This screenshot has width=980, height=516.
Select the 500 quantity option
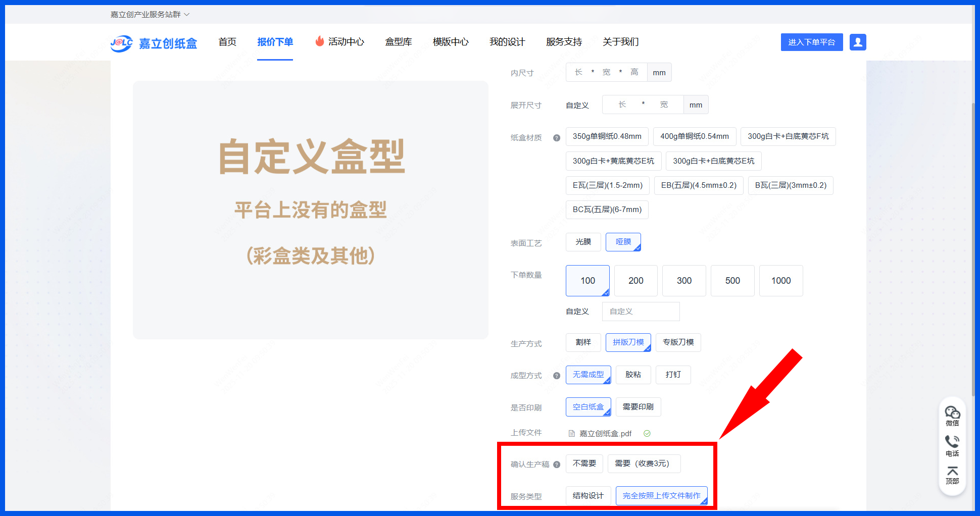(732, 281)
